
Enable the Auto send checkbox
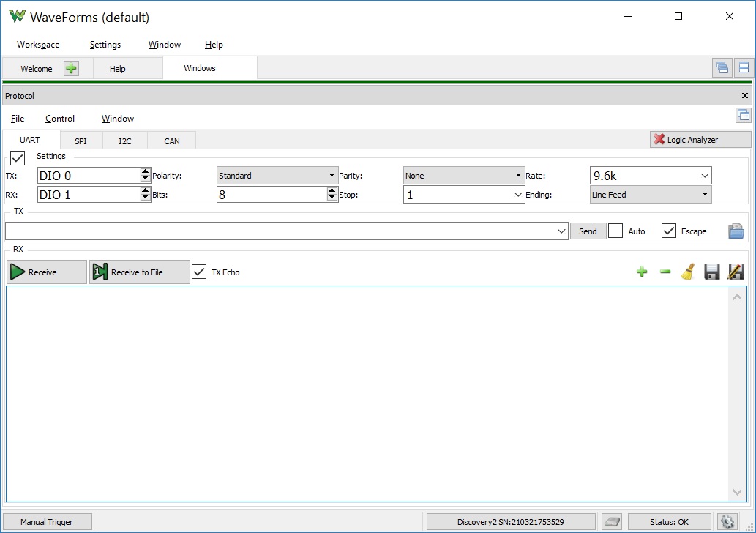tap(615, 231)
